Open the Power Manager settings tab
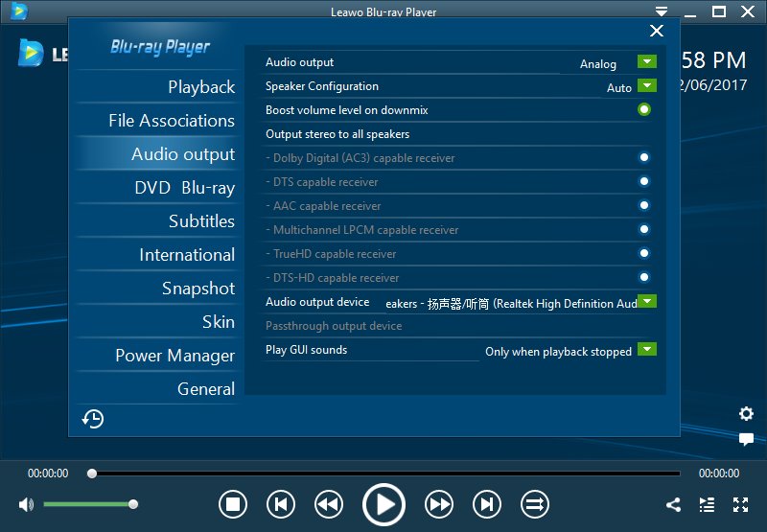 pyautogui.click(x=156, y=356)
